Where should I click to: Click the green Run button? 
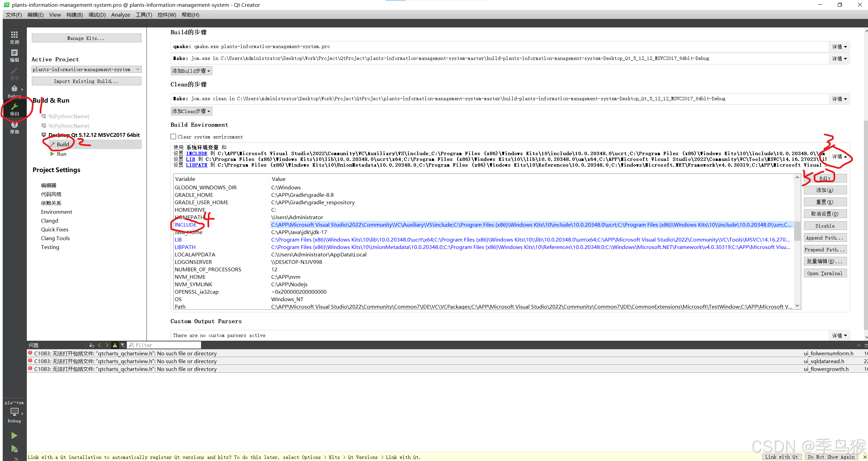(x=14, y=436)
